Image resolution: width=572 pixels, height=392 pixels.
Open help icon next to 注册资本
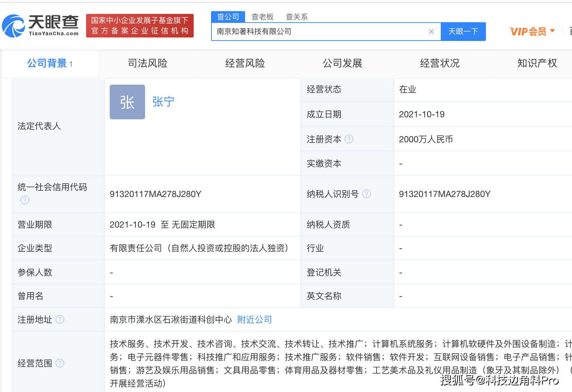(x=349, y=139)
